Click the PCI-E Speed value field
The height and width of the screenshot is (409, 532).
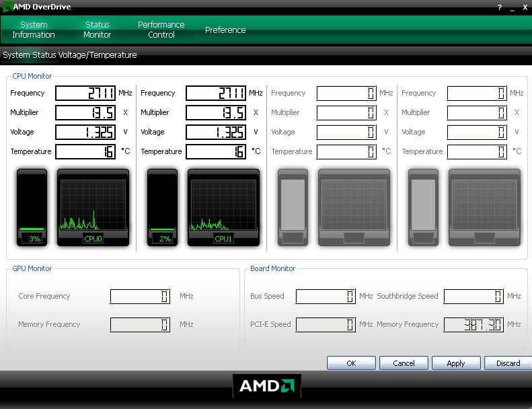tap(326, 324)
